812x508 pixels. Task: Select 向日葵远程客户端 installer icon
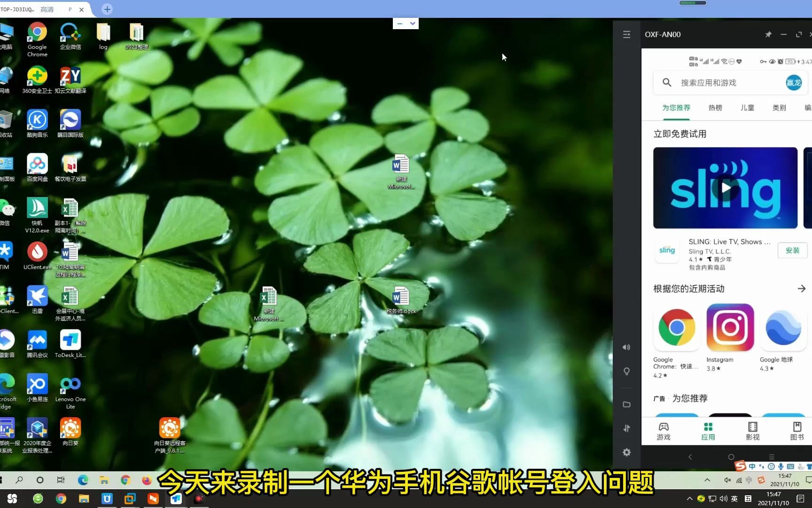coord(170,436)
